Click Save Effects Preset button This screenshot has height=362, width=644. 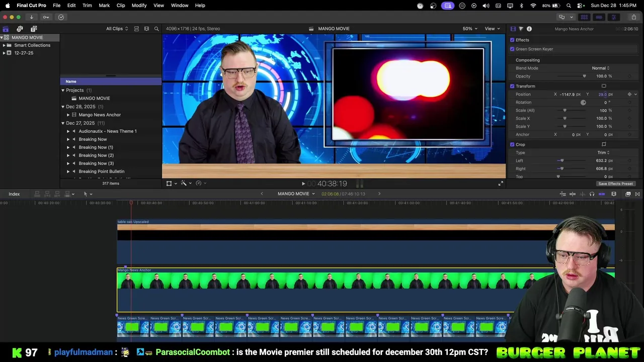615,184
